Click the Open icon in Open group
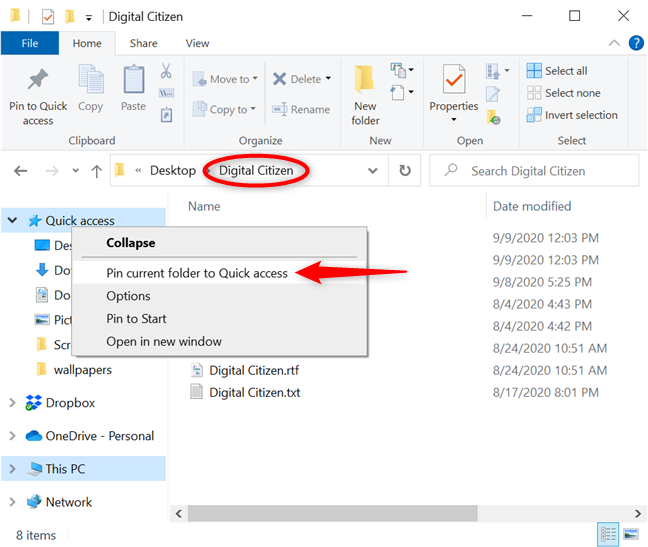648x547 pixels. (493, 71)
